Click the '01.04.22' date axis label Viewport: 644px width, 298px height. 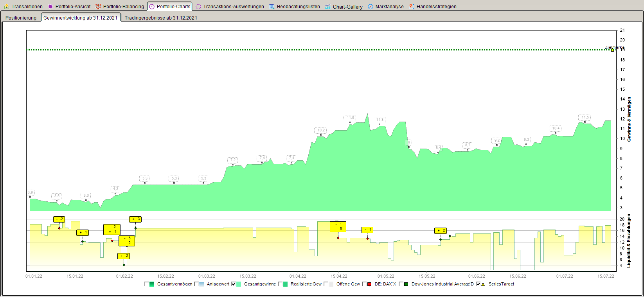pos(298,276)
